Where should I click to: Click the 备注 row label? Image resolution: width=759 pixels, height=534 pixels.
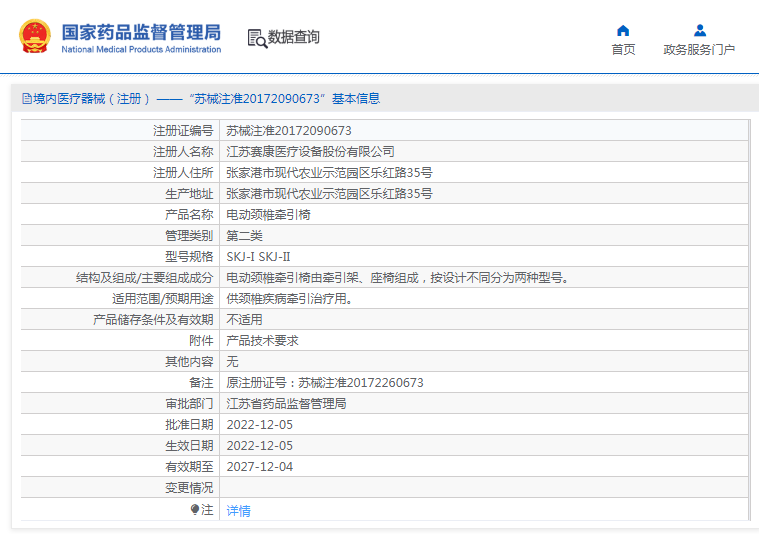[x=201, y=383]
